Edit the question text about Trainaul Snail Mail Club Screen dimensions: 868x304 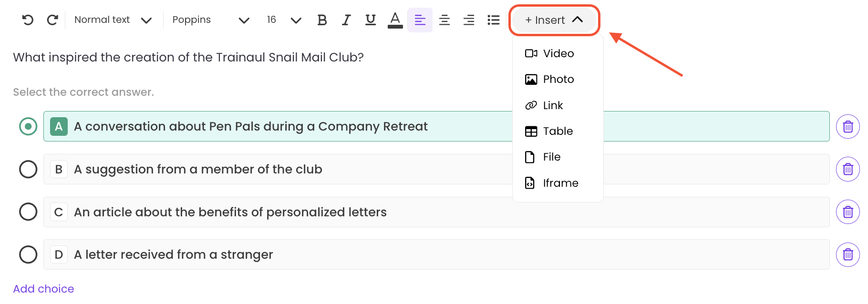[x=188, y=57]
